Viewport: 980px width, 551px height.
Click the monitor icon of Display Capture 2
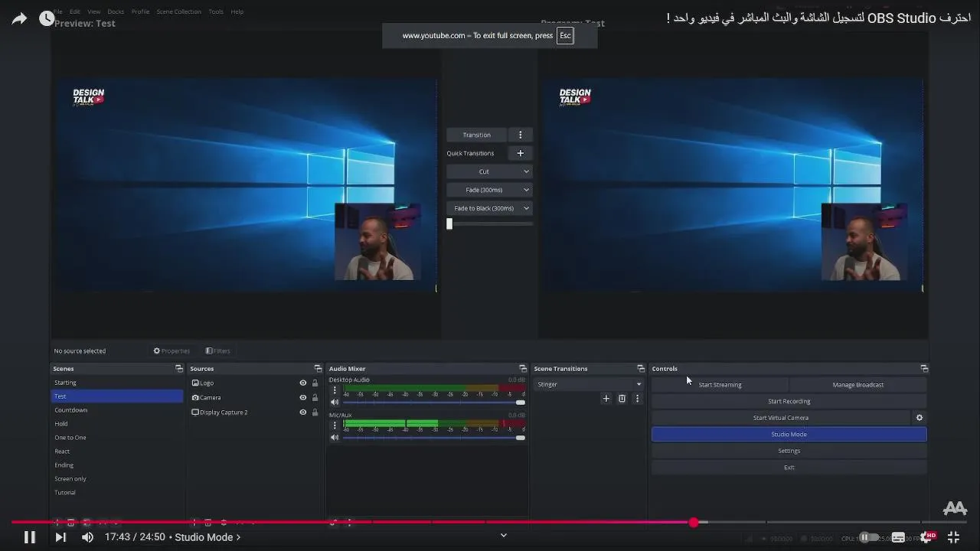[x=195, y=412]
